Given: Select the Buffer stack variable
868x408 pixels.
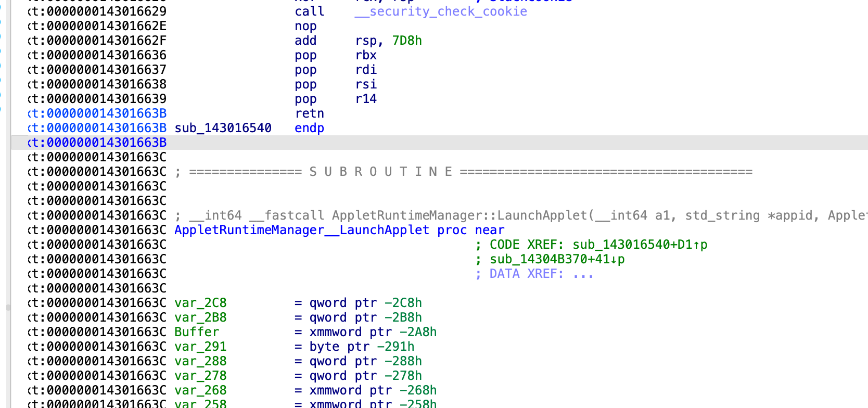Looking at the screenshot, I should pos(197,332).
